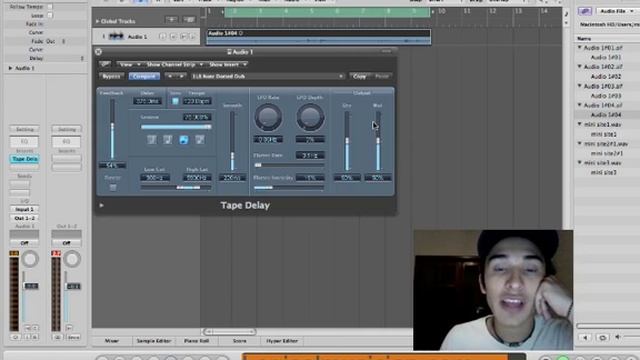Open the 1/4 Note Dotted Dub preset menu
The height and width of the screenshot is (360, 640).
[x=267, y=76]
